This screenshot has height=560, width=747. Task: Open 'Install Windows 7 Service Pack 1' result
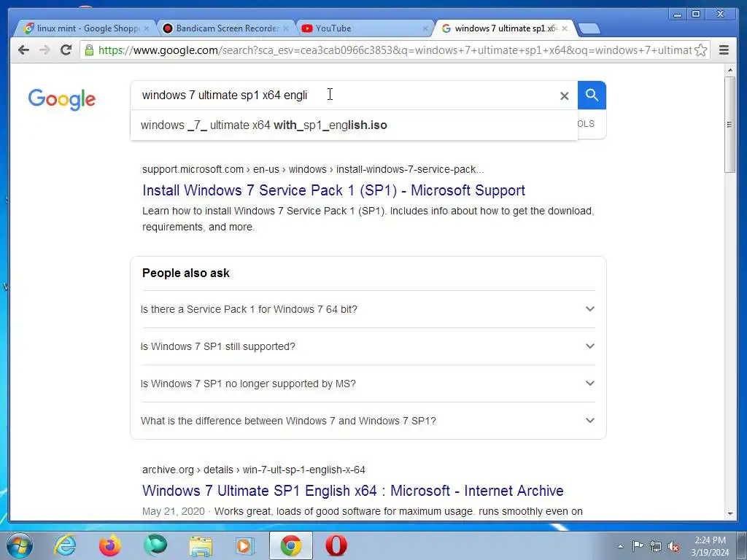[333, 190]
